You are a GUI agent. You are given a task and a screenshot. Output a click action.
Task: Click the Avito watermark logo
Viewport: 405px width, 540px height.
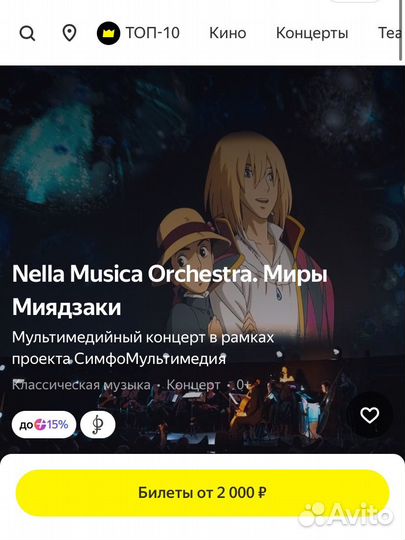pyautogui.click(x=345, y=515)
